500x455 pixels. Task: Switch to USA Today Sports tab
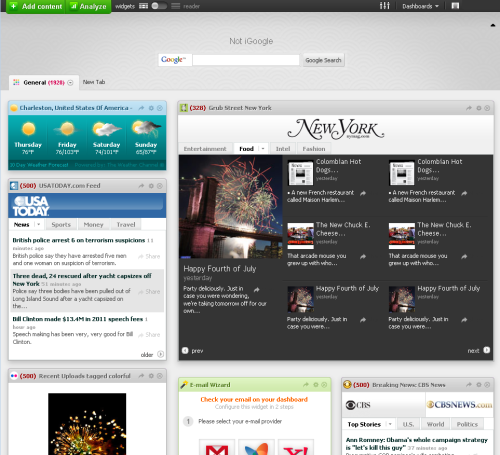click(x=61, y=225)
